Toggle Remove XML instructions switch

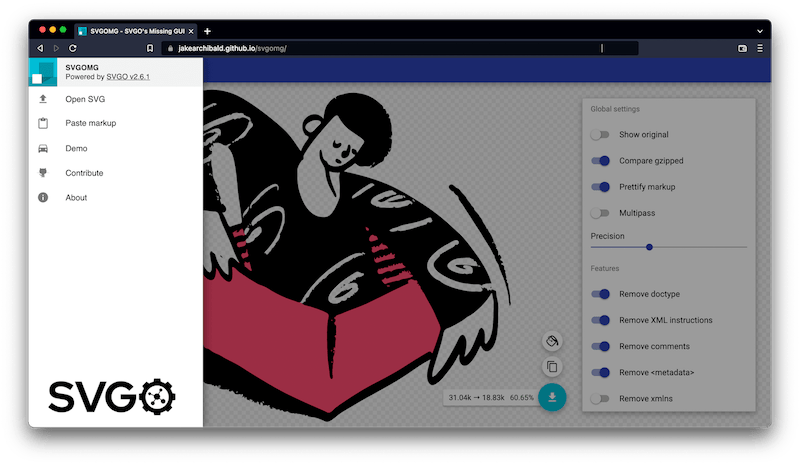600,320
